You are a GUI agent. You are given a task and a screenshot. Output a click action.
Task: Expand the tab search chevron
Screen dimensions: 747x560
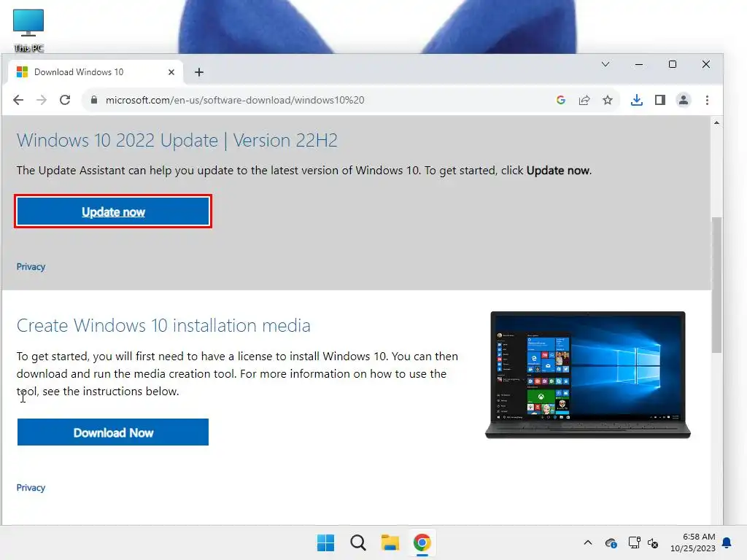pos(605,64)
